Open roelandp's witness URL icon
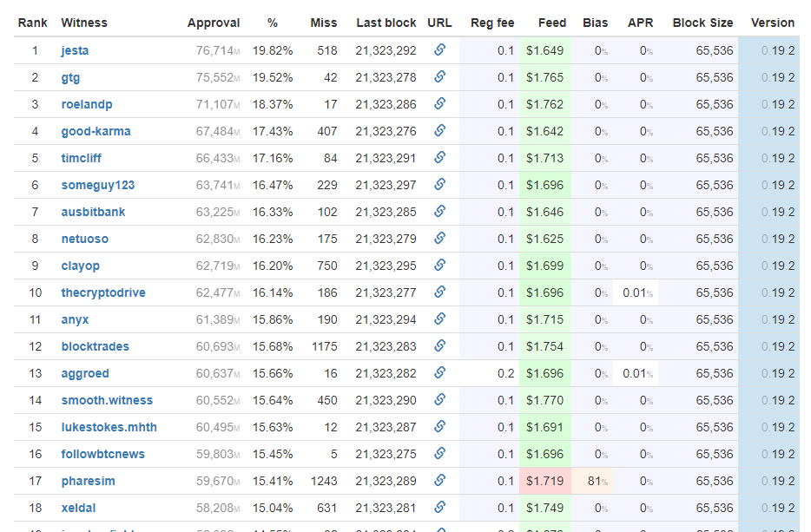 (440, 104)
